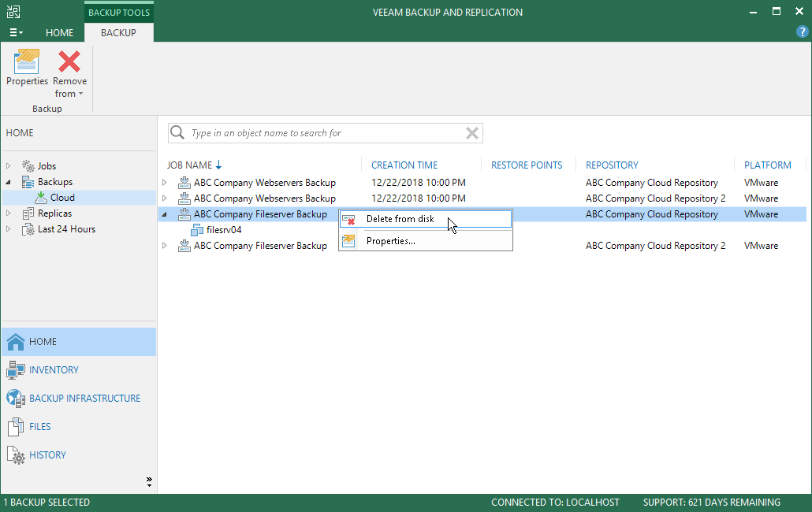Viewport: 812px width, 512px height.
Task: Expand the Last 24 Hours node
Action: 9,229
